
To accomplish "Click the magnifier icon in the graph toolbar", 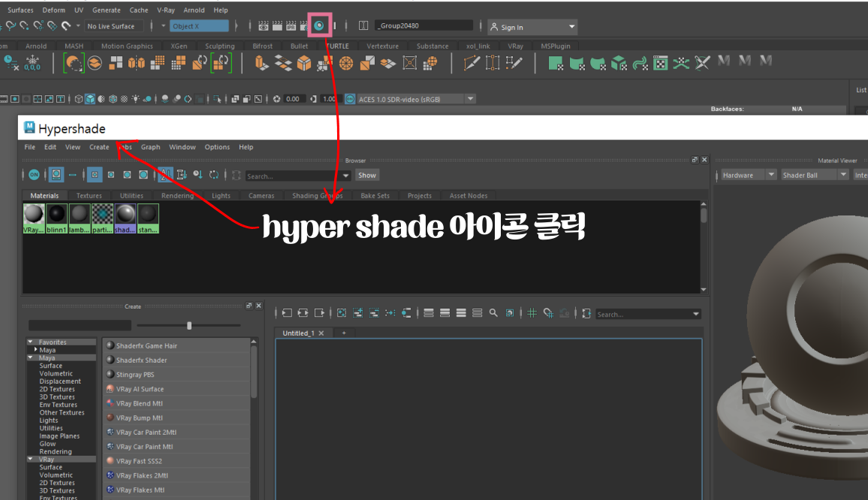I will point(493,313).
